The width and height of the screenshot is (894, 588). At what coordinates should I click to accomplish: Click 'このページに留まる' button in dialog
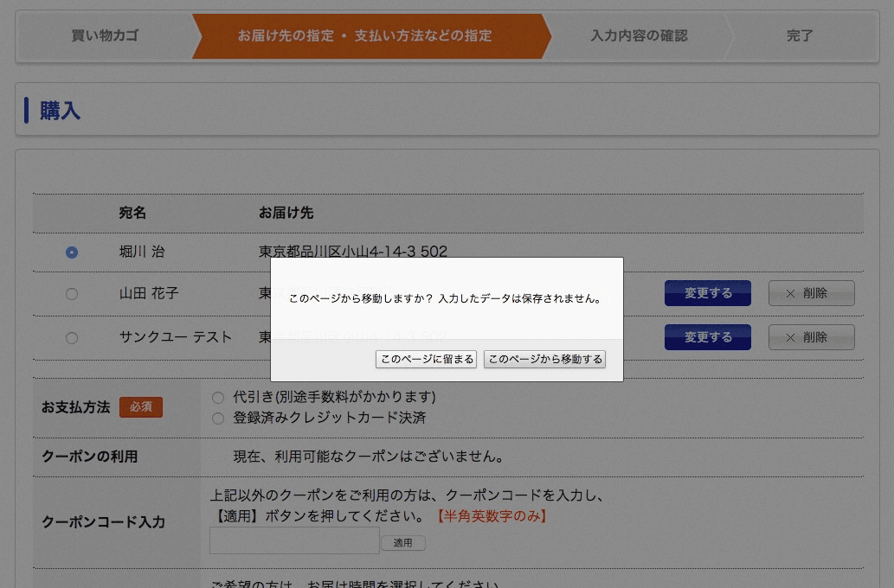[426, 359]
